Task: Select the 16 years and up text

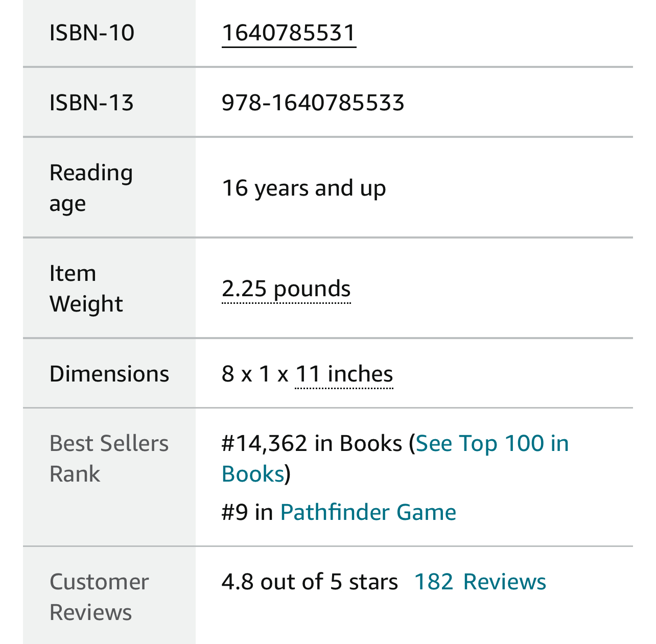Action: pyautogui.click(x=303, y=188)
